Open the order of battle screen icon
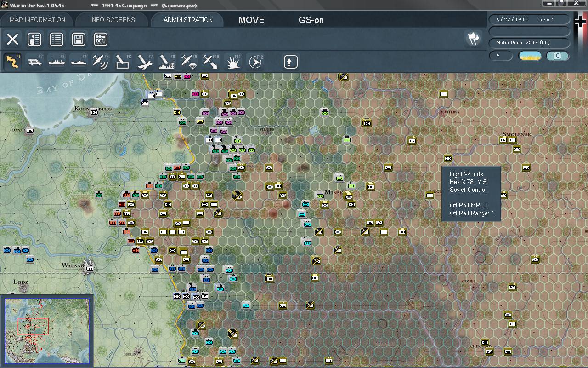 tap(34, 39)
